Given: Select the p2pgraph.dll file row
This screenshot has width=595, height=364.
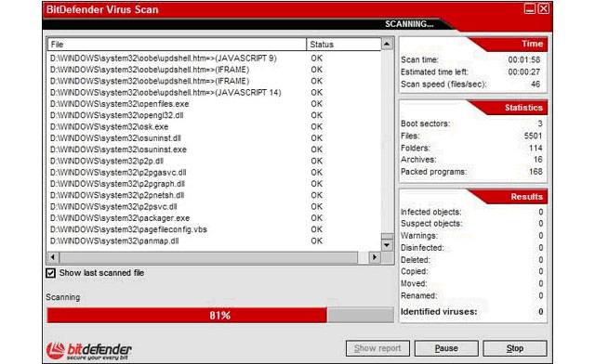Looking at the screenshot, I should point(215,184).
